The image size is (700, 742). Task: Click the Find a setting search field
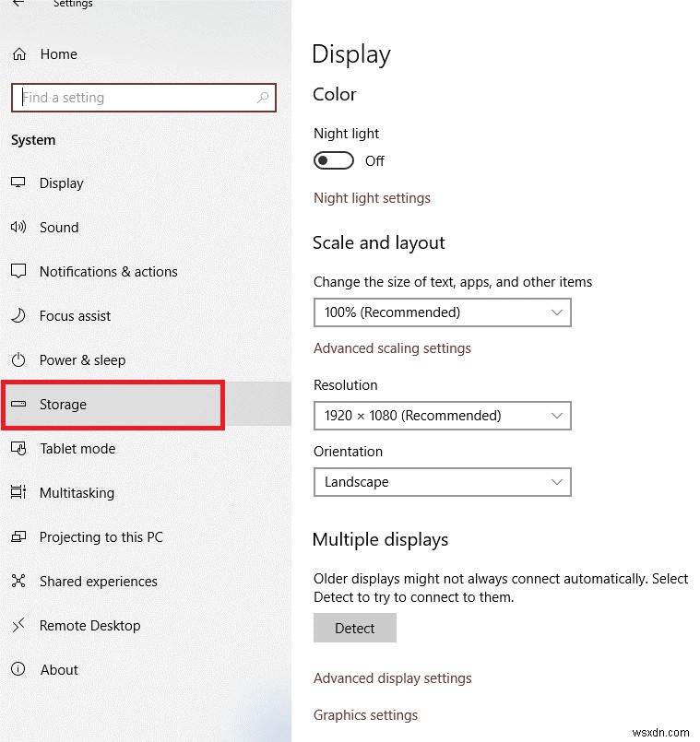(144, 98)
